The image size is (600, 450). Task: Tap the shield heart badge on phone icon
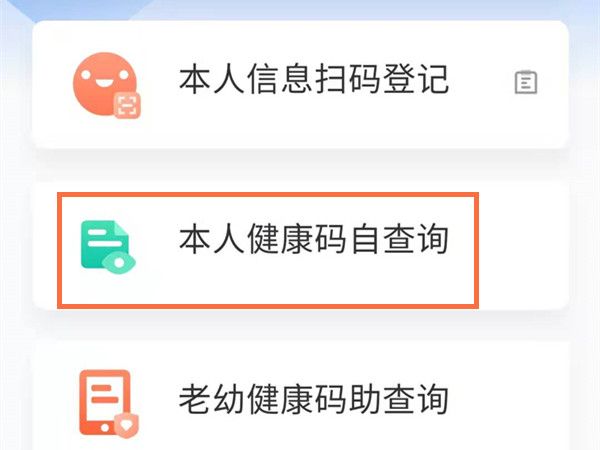coord(126,425)
